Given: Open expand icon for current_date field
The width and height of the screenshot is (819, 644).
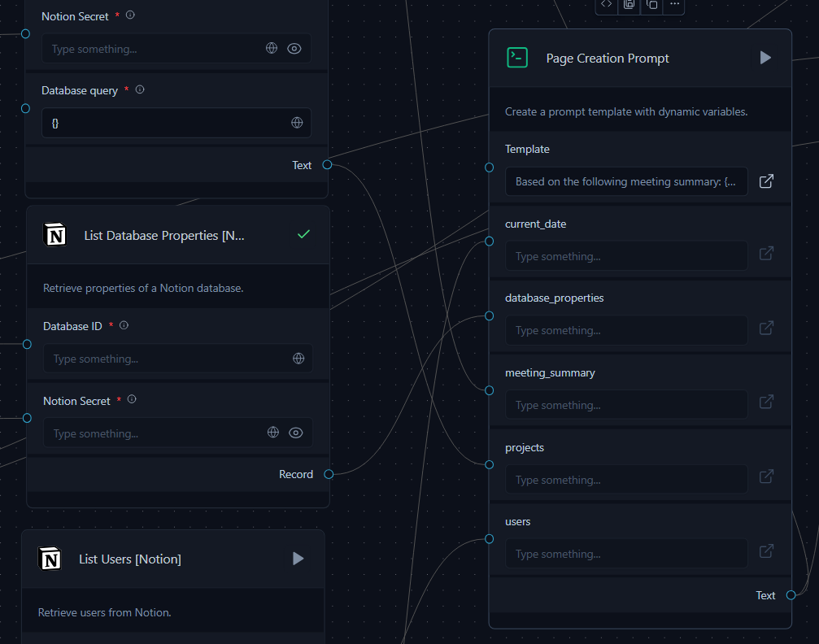Looking at the screenshot, I should point(766,254).
